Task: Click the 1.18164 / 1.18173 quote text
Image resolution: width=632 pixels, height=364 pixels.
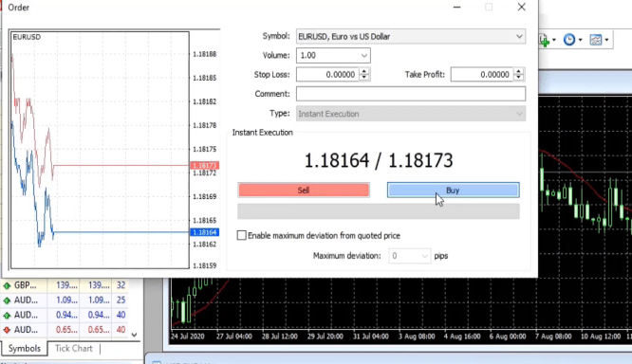Action: coord(379,160)
